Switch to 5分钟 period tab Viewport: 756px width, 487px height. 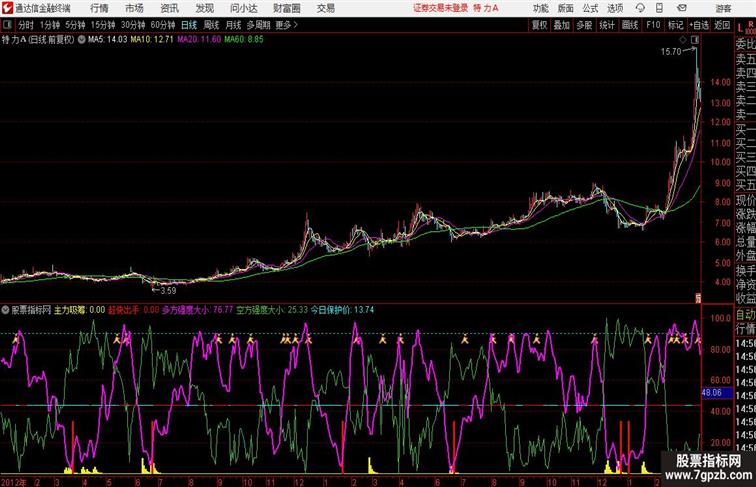pyautogui.click(x=75, y=25)
